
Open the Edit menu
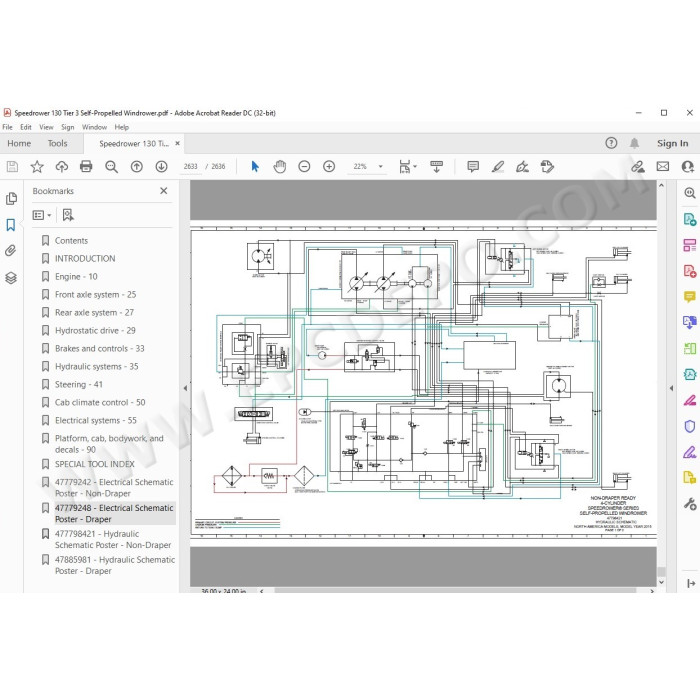tap(26, 127)
